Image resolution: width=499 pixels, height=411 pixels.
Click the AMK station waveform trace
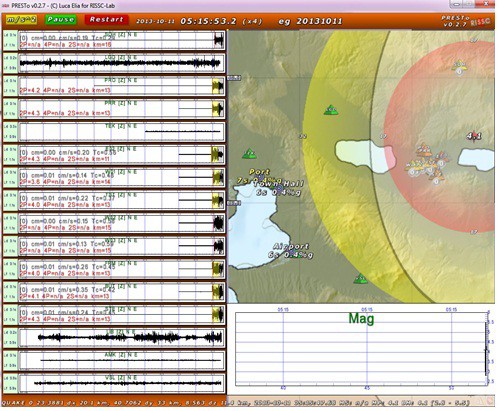pos(121,360)
